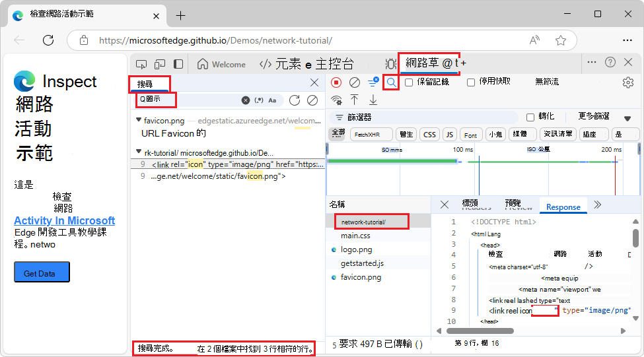Collapse favicon.png search result group
The image size is (644, 357).
139,120
